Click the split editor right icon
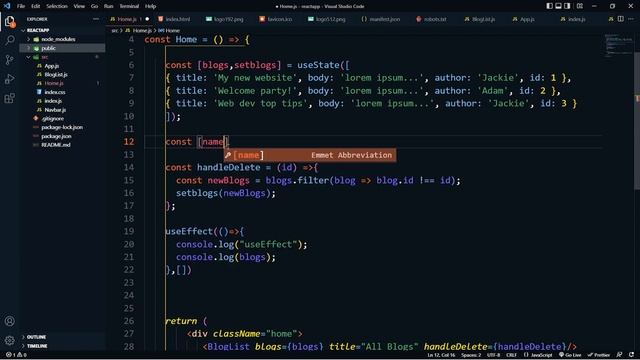Viewport: 640px width, 360px height. coord(620,19)
